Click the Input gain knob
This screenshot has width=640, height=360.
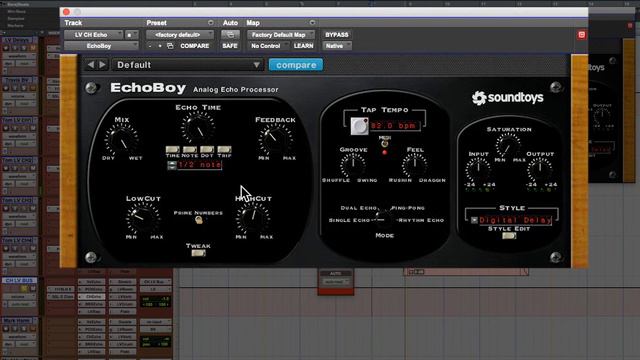(478, 170)
